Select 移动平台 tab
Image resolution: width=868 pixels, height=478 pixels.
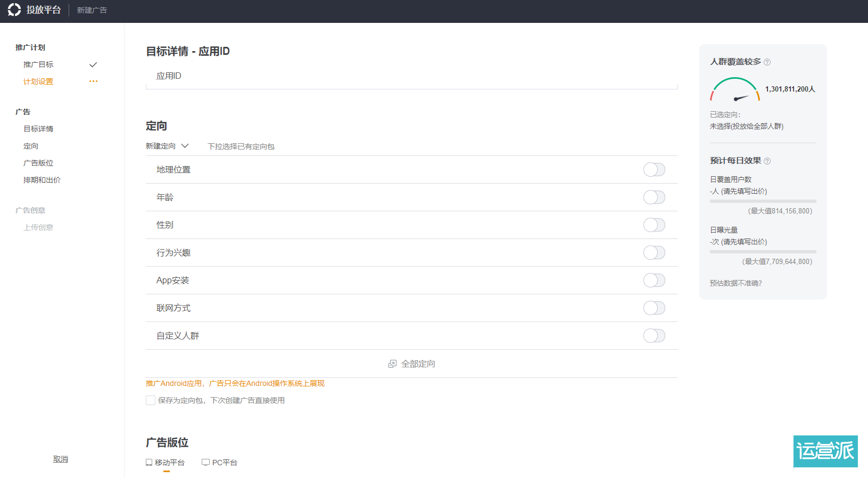(x=166, y=463)
